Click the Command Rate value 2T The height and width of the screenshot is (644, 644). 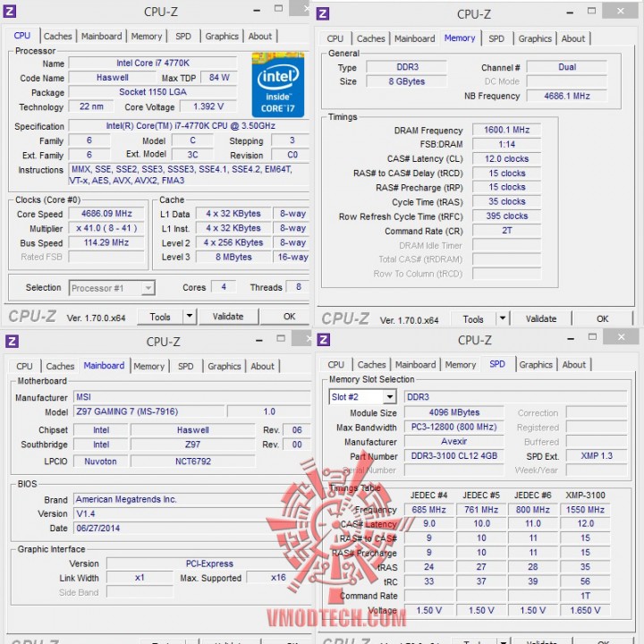pos(506,231)
